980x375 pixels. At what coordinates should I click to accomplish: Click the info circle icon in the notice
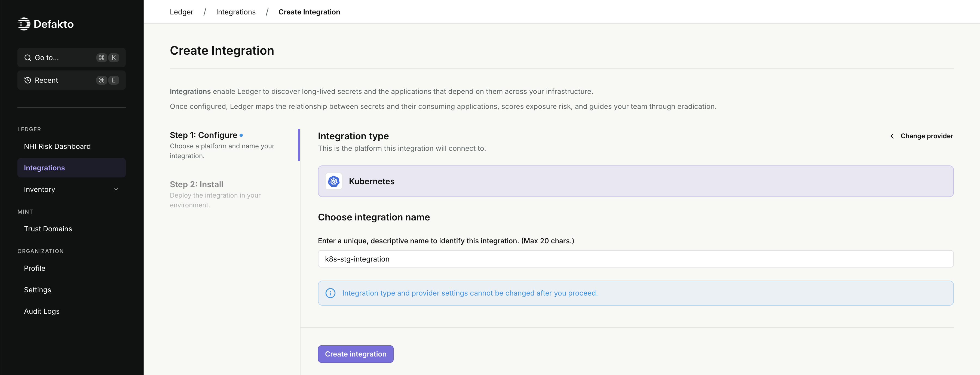[330, 293]
